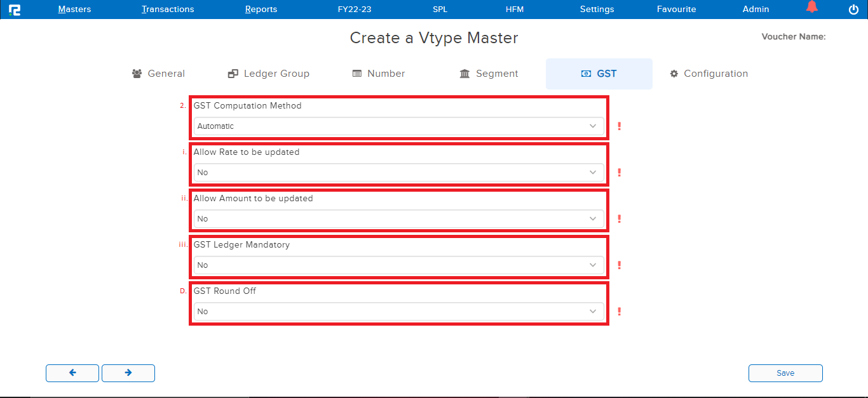Open the GST Round Off dropdown
The image size is (868, 398).
398,312
